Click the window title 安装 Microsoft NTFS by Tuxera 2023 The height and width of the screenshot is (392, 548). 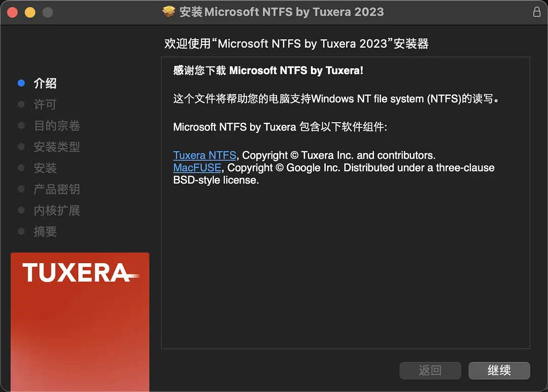(282, 12)
